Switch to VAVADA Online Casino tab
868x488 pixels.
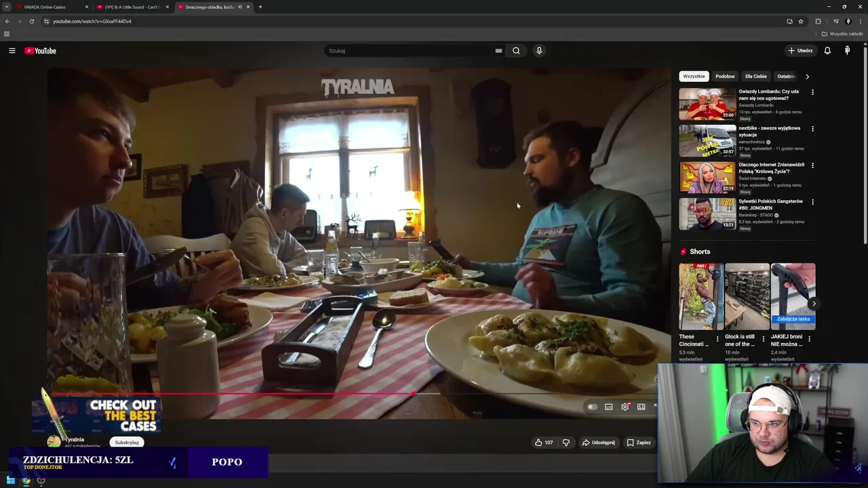(x=52, y=7)
